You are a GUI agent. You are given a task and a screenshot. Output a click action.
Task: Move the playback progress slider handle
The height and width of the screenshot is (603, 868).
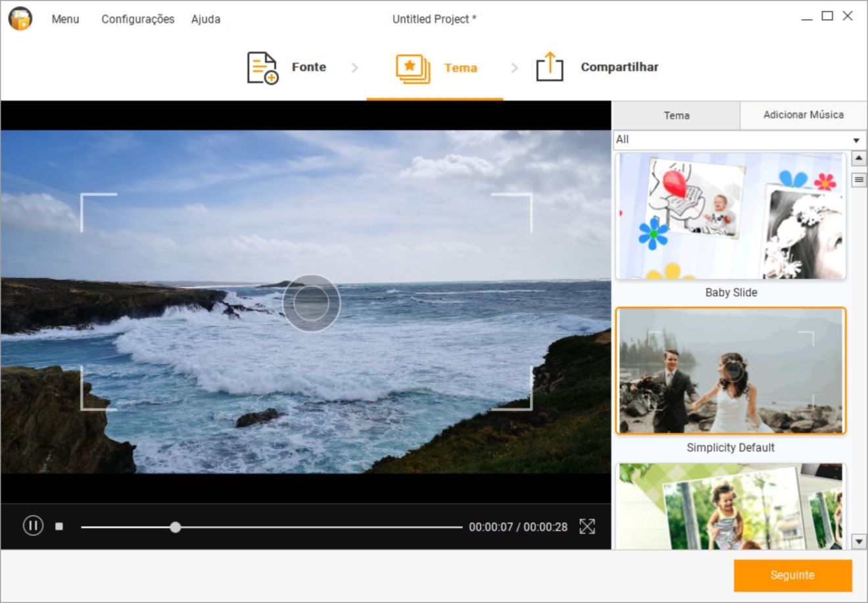tap(175, 527)
